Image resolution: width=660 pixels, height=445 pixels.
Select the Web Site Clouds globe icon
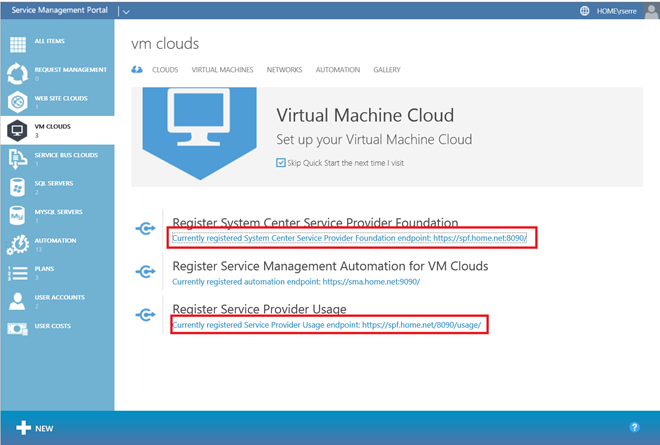click(x=17, y=101)
